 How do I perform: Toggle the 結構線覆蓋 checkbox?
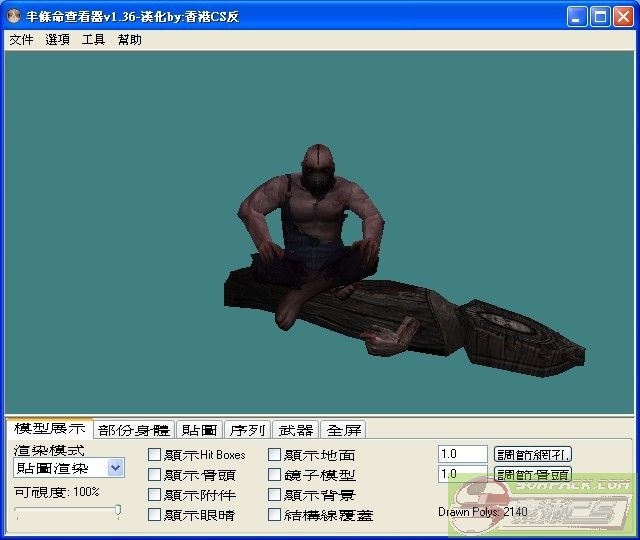275,515
